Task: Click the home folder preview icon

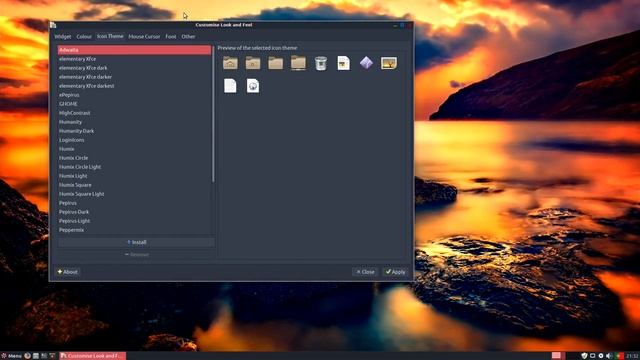Action: pyautogui.click(x=231, y=63)
